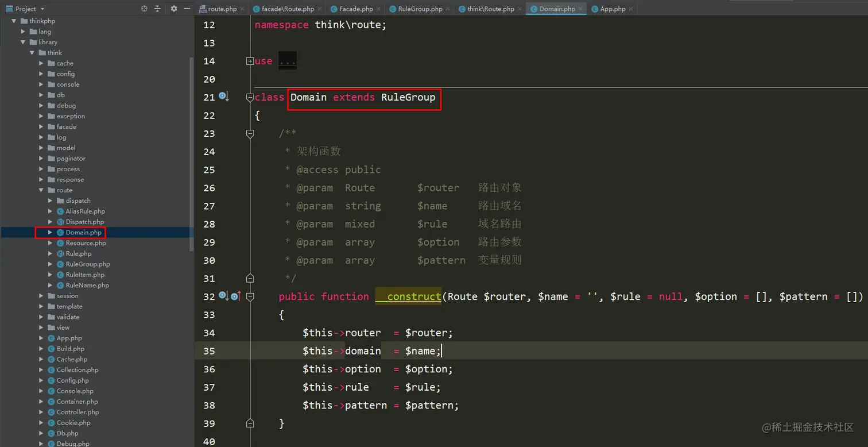
Task: Switch to the facade\Route.php tab
Action: [x=288, y=9]
